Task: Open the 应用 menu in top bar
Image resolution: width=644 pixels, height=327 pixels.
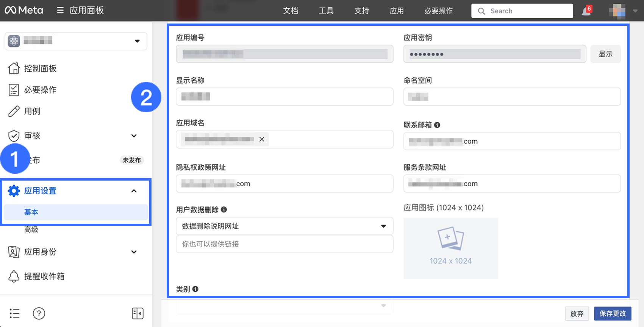Action: [397, 11]
